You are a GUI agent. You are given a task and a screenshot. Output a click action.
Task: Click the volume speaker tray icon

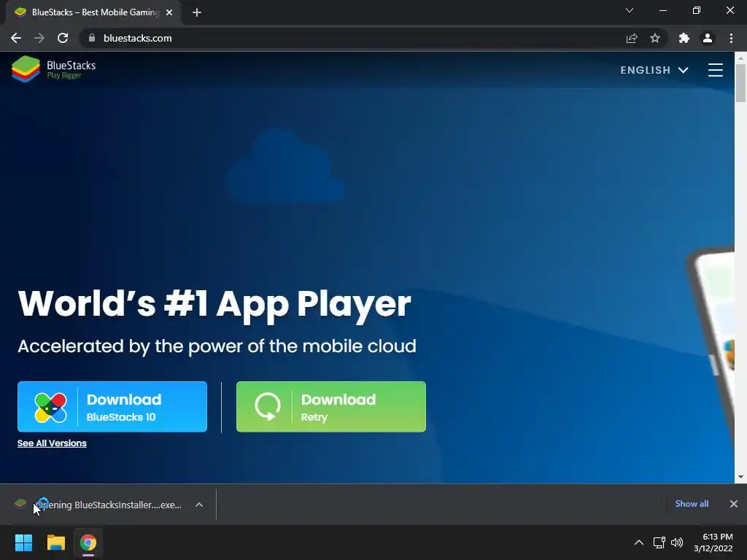click(x=677, y=542)
